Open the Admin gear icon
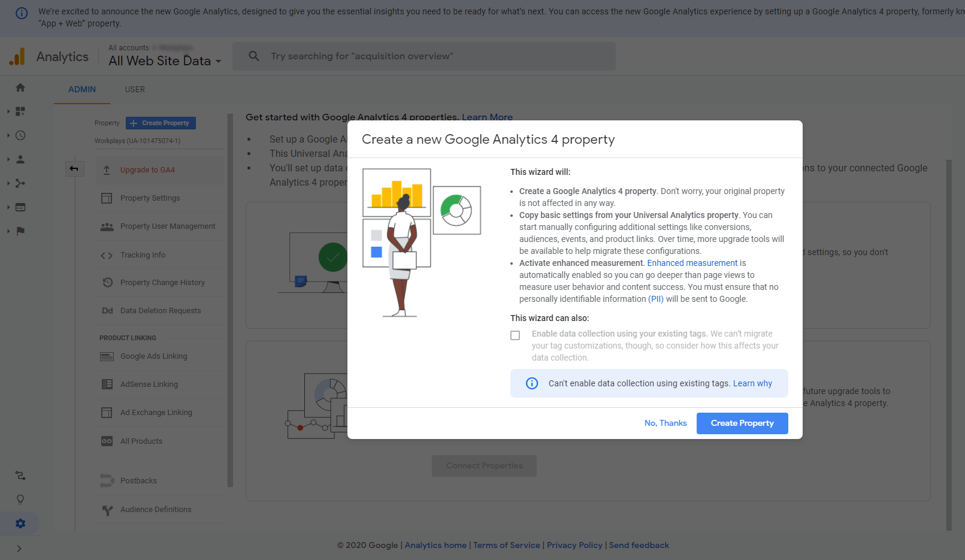 [x=20, y=523]
